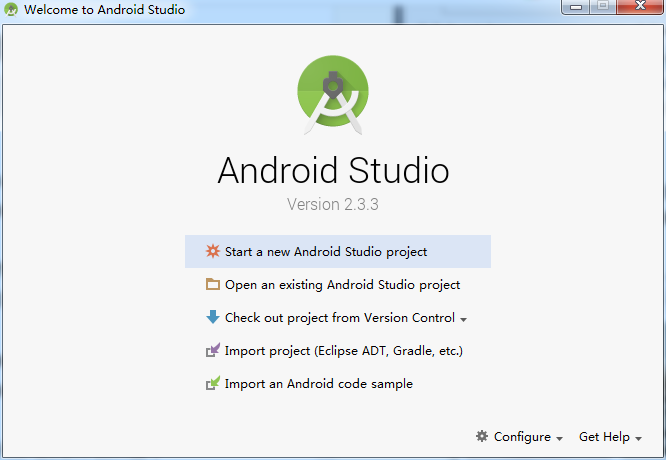666x460 pixels.
Task: Click the Android Studio logo in the title bar
Action: pyautogui.click(x=11, y=9)
